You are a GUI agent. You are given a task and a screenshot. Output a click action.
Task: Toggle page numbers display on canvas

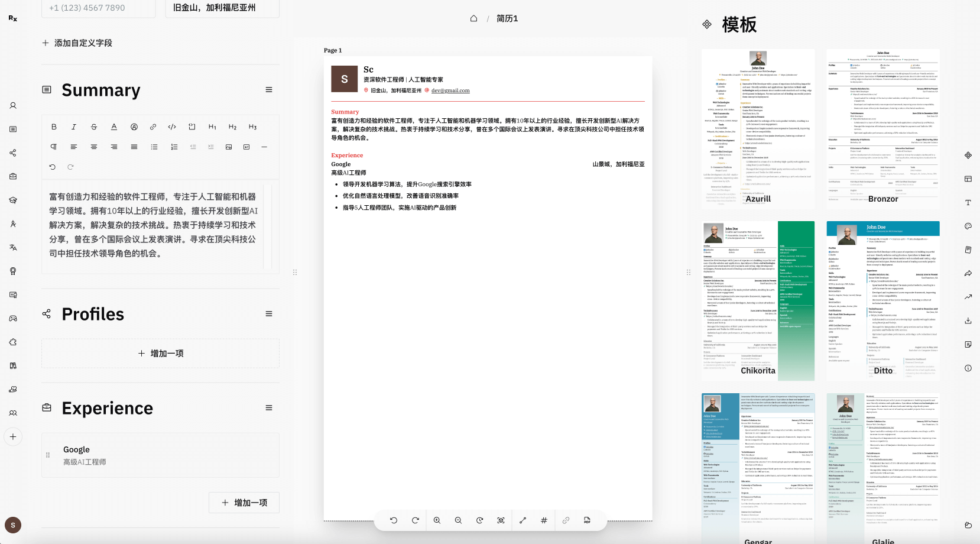[x=544, y=520]
